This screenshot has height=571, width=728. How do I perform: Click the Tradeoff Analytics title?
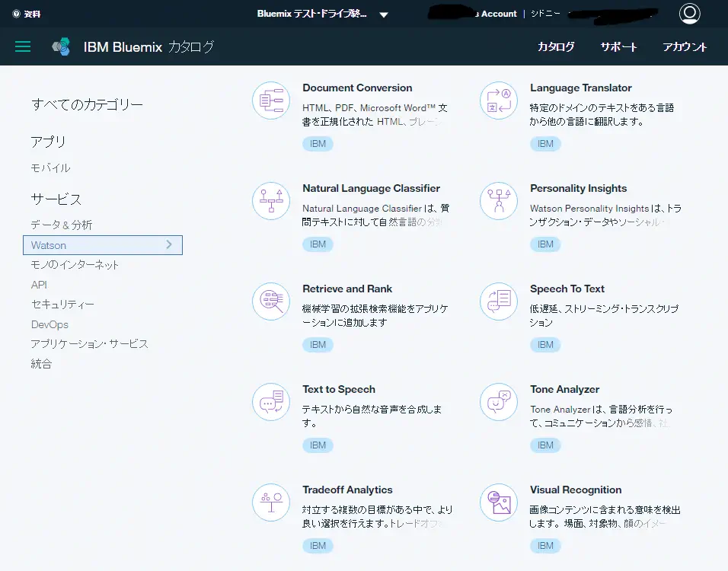click(347, 490)
